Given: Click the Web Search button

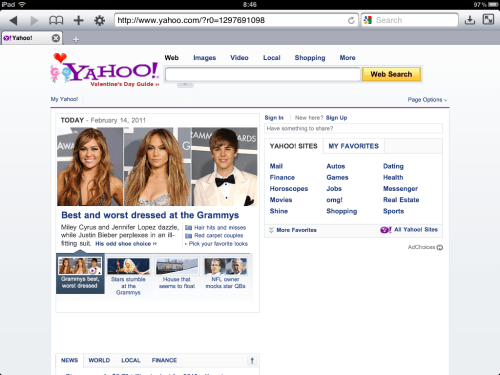Looking at the screenshot, I should (391, 74).
